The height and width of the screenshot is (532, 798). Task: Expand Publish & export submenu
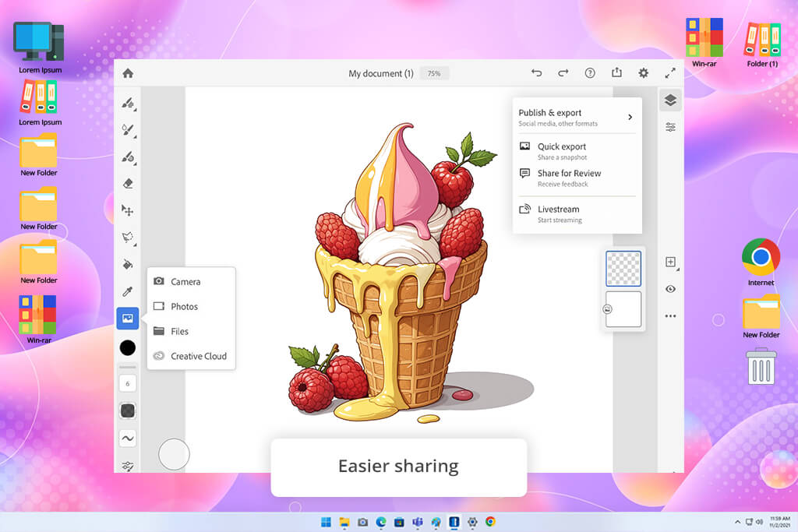pyautogui.click(x=630, y=118)
